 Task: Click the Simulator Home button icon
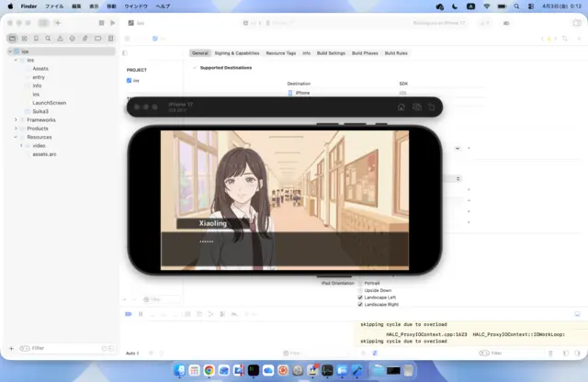click(401, 107)
